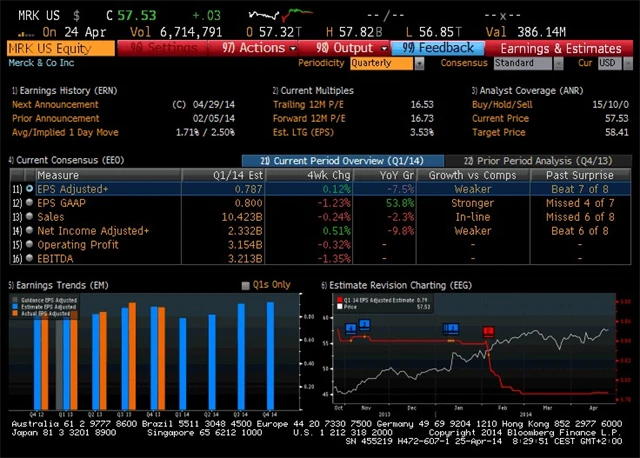Toggle the Q1s Only checkbox
The image size is (640, 458).
(x=246, y=285)
